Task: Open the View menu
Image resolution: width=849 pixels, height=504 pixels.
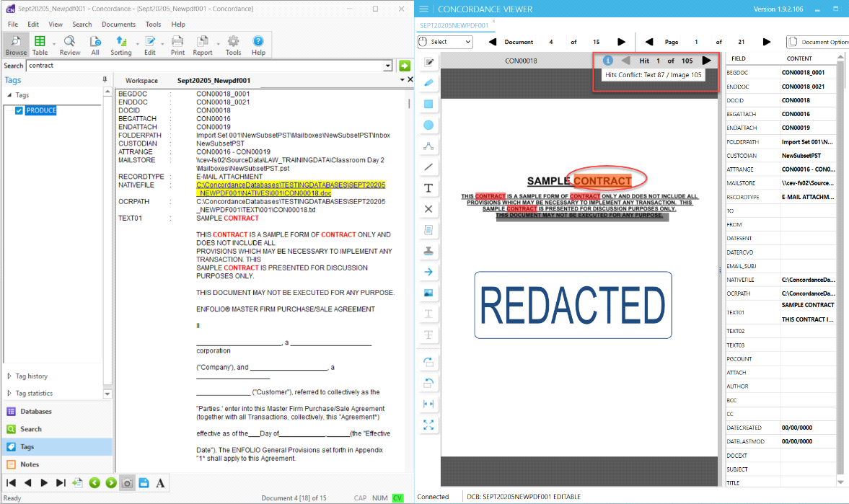Action: pos(56,25)
